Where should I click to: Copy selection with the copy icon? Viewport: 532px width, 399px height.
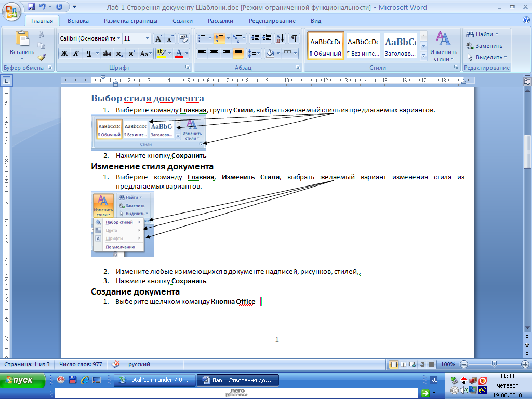42,46
